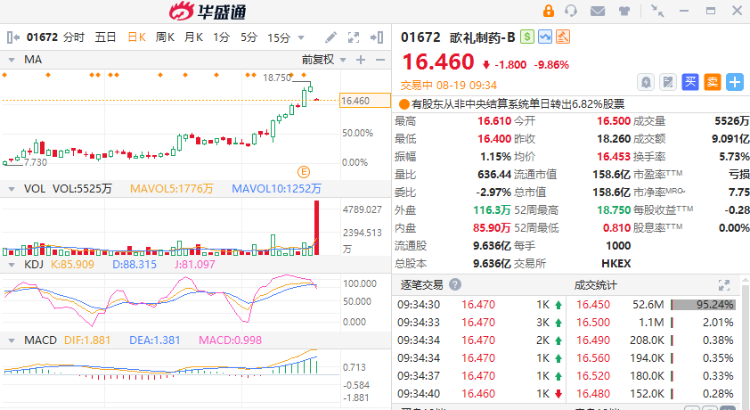The height and width of the screenshot is (410, 750).
Task: Click the 09:34:33 trade with 3K volume
Action: pos(480,322)
